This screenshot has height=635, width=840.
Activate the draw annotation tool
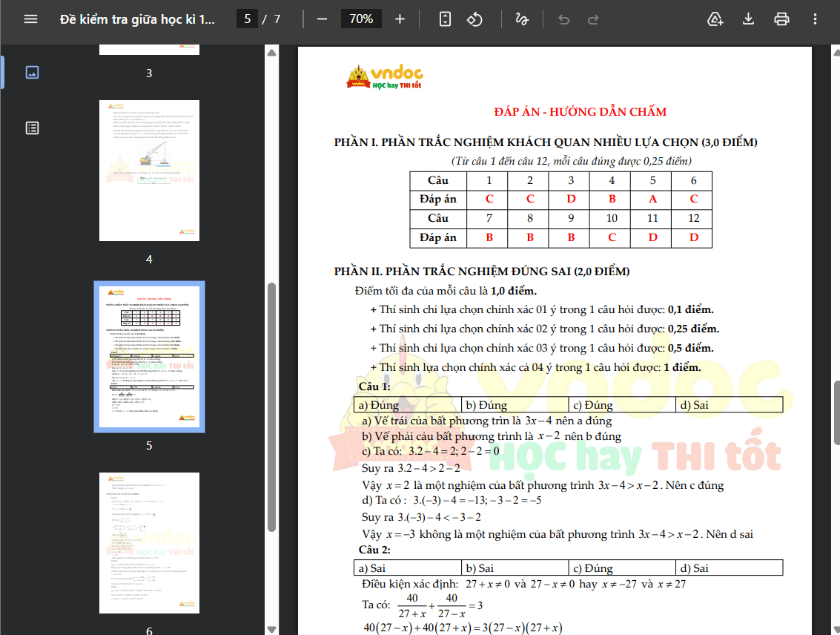522,19
